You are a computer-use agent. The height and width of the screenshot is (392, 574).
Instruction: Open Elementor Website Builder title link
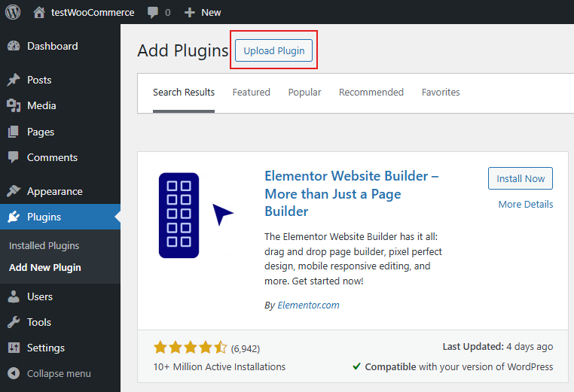tap(352, 193)
